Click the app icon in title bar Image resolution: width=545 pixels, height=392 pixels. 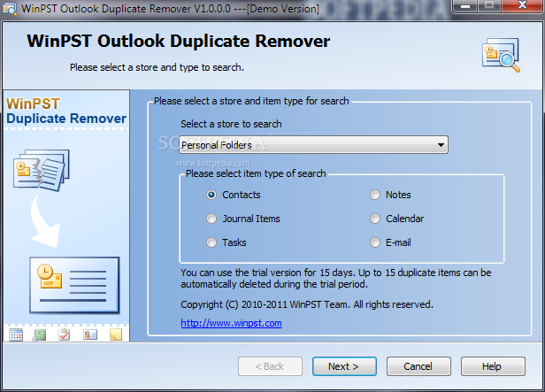(10, 9)
